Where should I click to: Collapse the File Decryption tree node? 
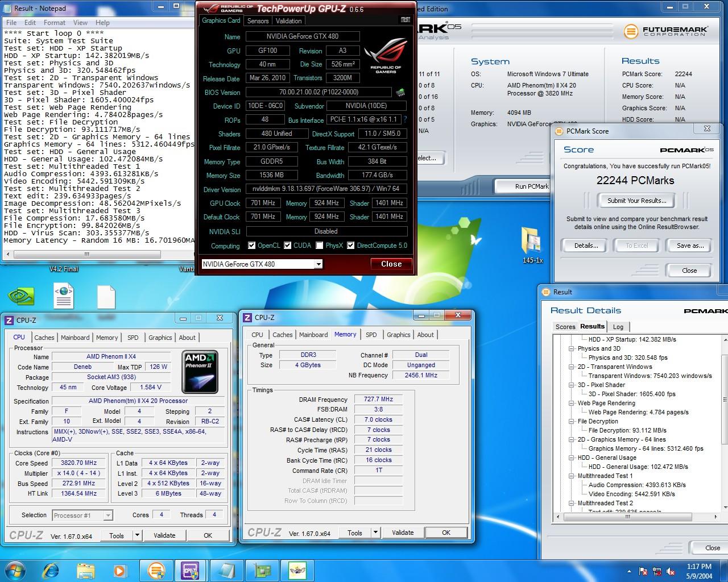tap(572, 421)
